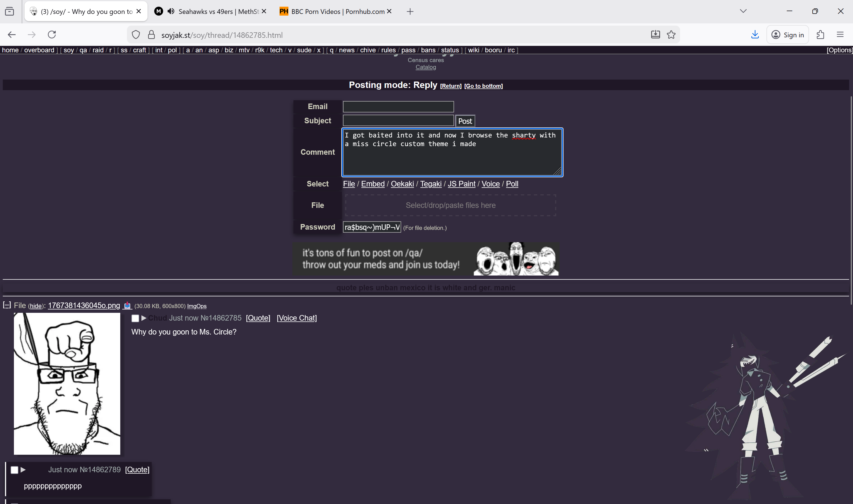Switch to Seahawks vs 49ers tab

217,11
